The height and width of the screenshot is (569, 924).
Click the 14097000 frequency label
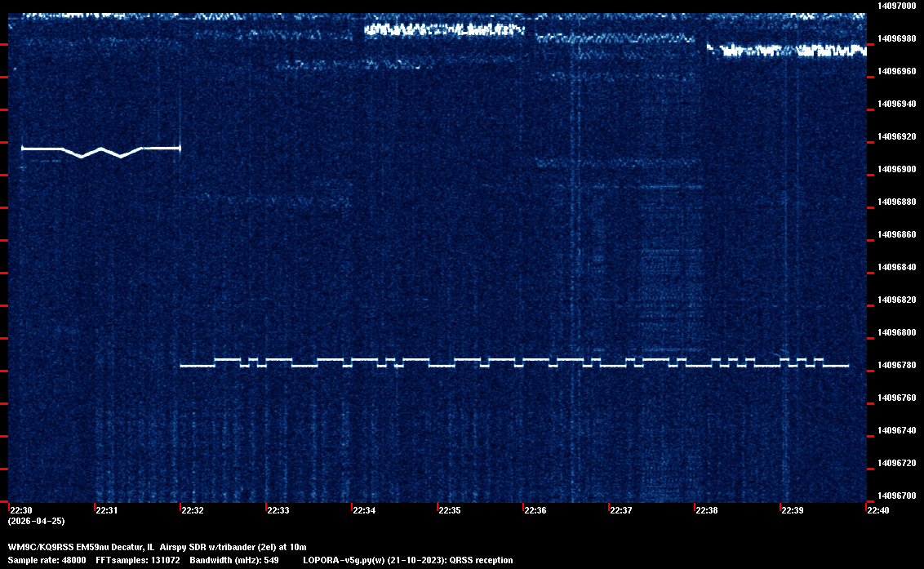click(x=896, y=6)
